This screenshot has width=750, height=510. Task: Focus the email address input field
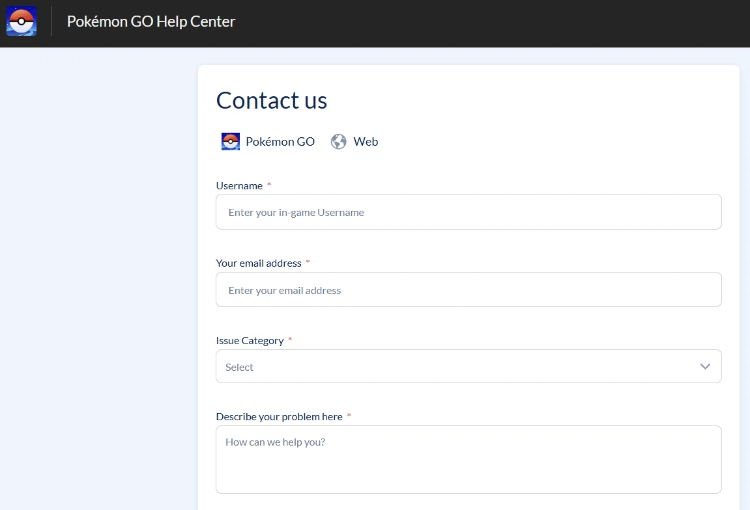(469, 289)
